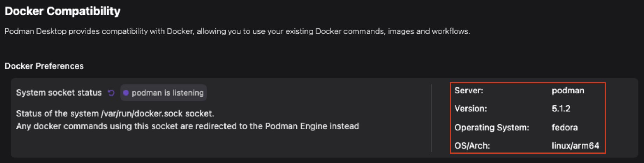This screenshot has width=644, height=163.
Task: Click the 'System socket status' label
Action: tap(59, 93)
